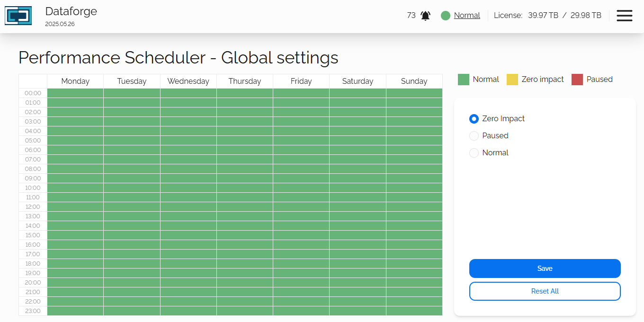Click the Wednesday 09:00 schedule cell
644x322 pixels.
(188, 179)
